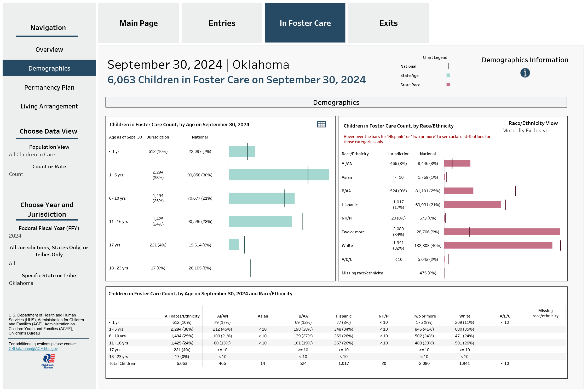
Task: Switch to the Entries tab
Action: tap(222, 23)
